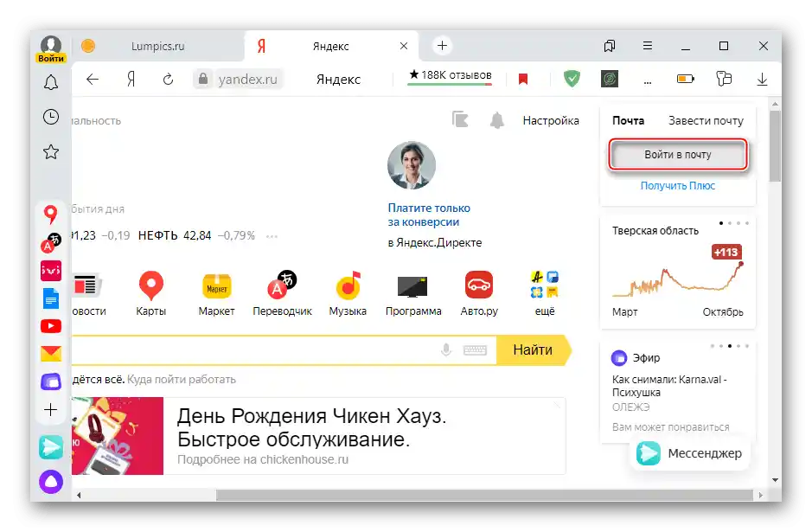Open YouTube from the left sidebar
812x532 pixels.
[x=51, y=325]
